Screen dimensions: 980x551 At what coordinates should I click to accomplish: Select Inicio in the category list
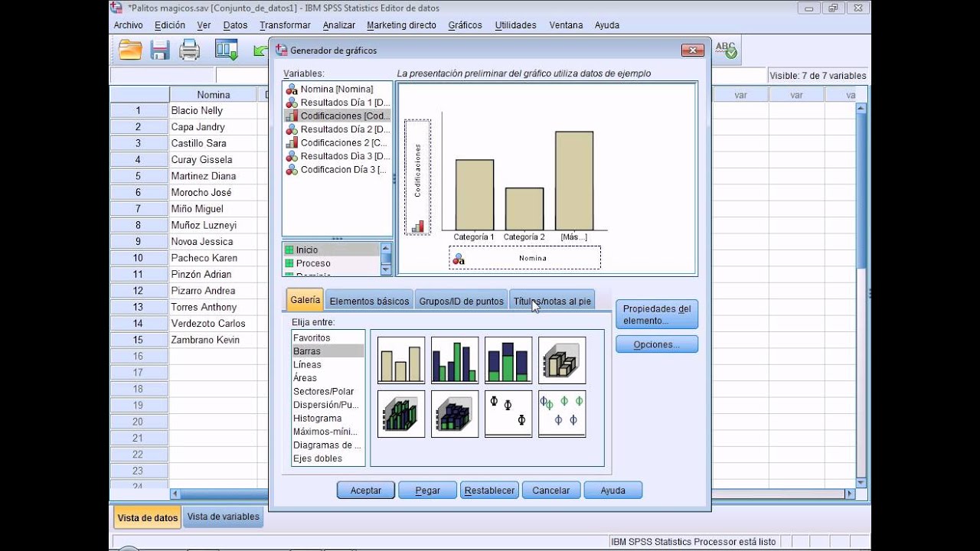[x=331, y=249]
